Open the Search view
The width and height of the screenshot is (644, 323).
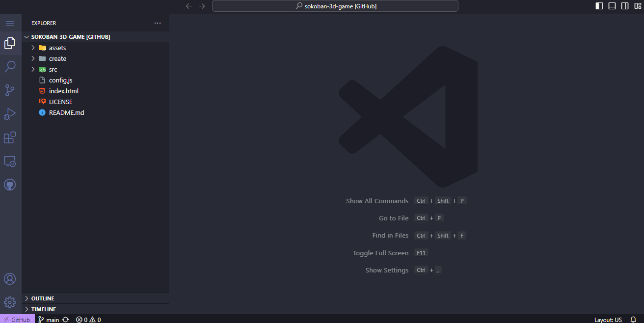pyautogui.click(x=10, y=67)
